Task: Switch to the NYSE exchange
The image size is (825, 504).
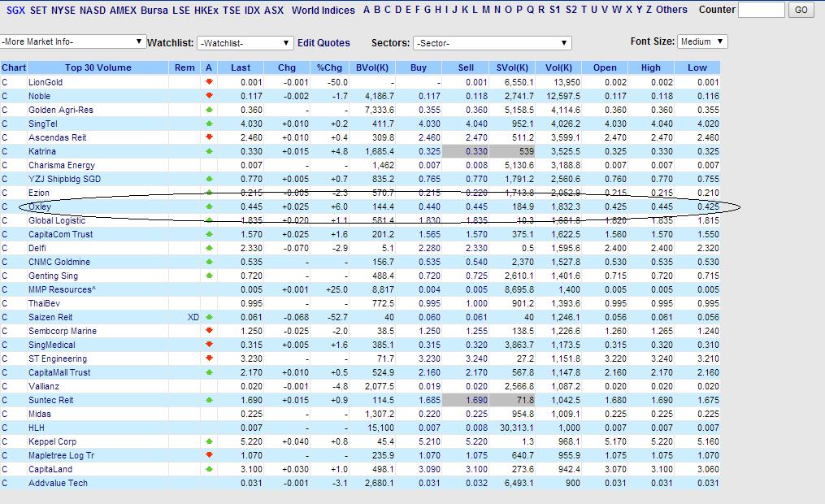Action: (63, 10)
